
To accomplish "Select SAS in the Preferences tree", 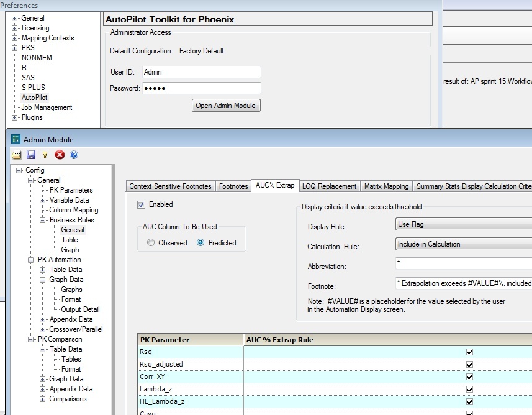I will [28, 78].
